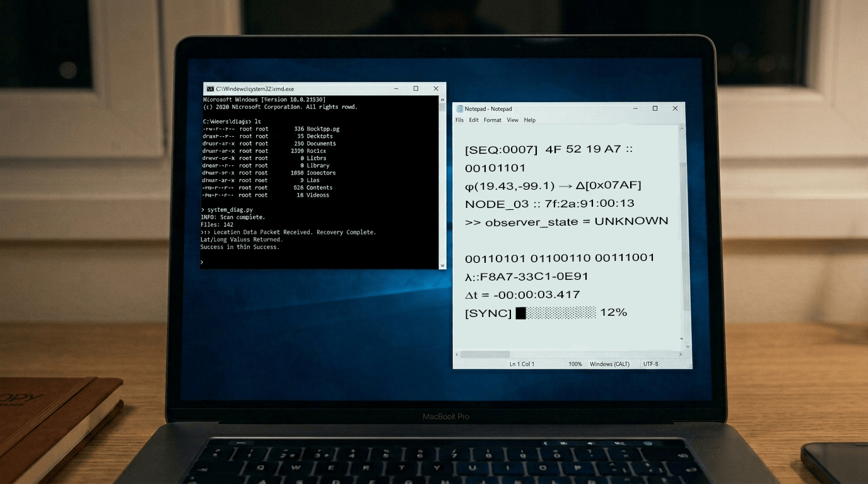
Task: Click the cmd.exe path in the title bar
Action: (255, 89)
